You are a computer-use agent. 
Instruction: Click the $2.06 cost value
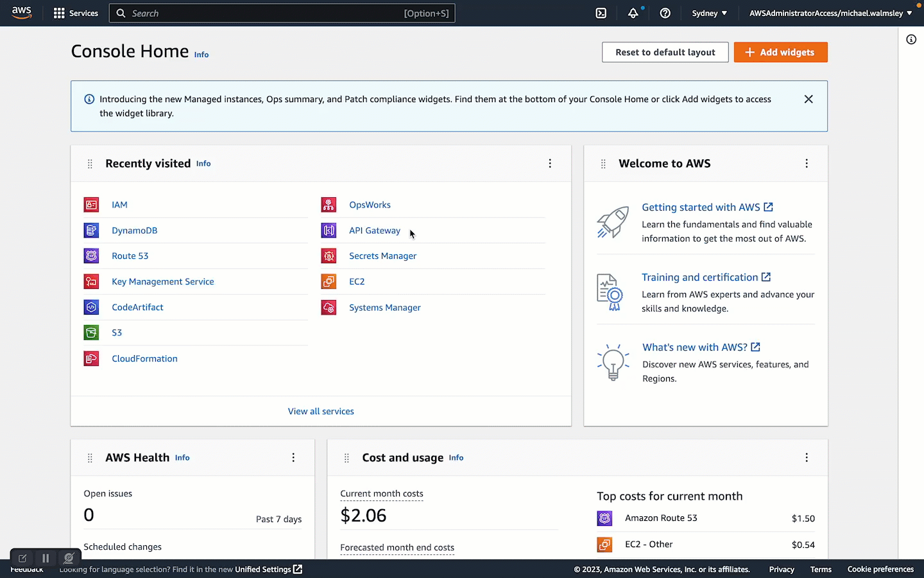[363, 515]
